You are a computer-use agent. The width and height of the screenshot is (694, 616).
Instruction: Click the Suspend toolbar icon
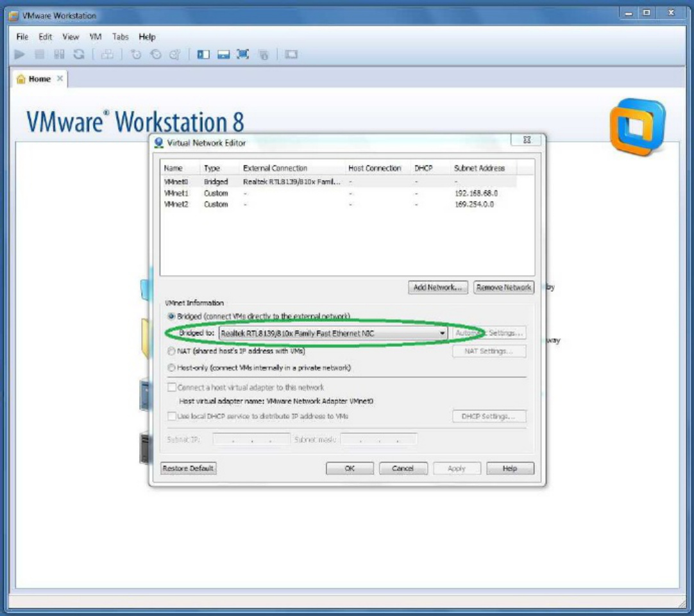(x=59, y=54)
